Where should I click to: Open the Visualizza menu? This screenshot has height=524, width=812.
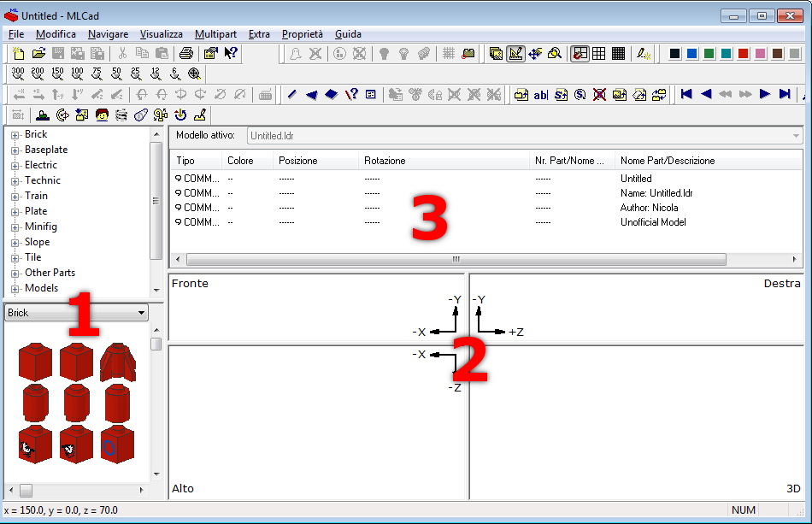tap(161, 34)
